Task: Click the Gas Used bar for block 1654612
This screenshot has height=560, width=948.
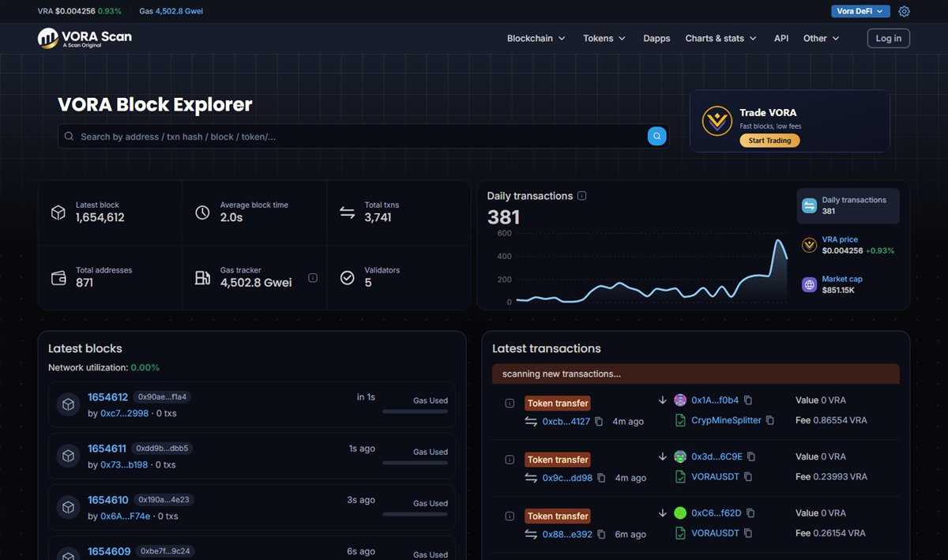Action: pos(416,412)
